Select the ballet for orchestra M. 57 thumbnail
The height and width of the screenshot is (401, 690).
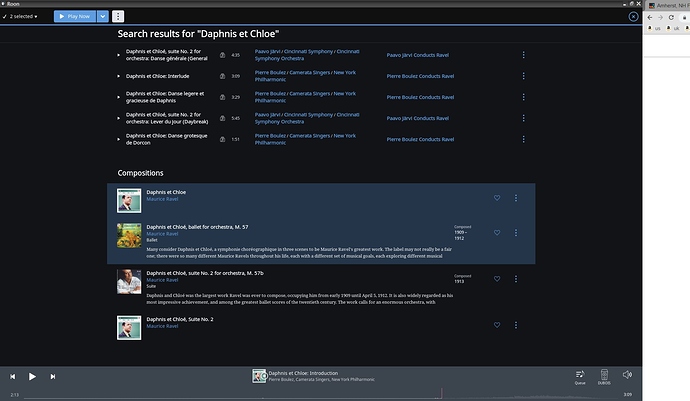[x=129, y=235]
